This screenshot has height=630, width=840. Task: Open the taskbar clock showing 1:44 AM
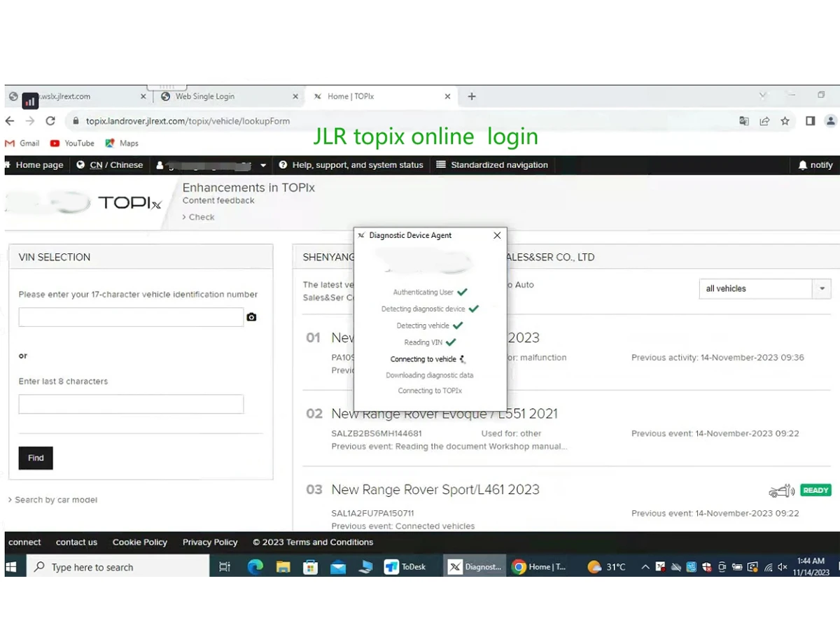tap(811, 567)
